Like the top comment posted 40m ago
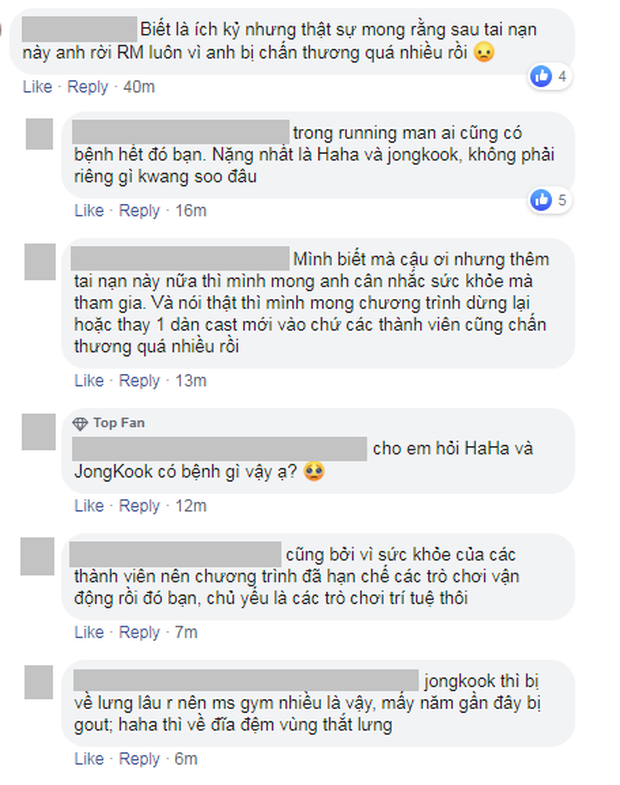This screenshot has height=785, width=620. 38,87
